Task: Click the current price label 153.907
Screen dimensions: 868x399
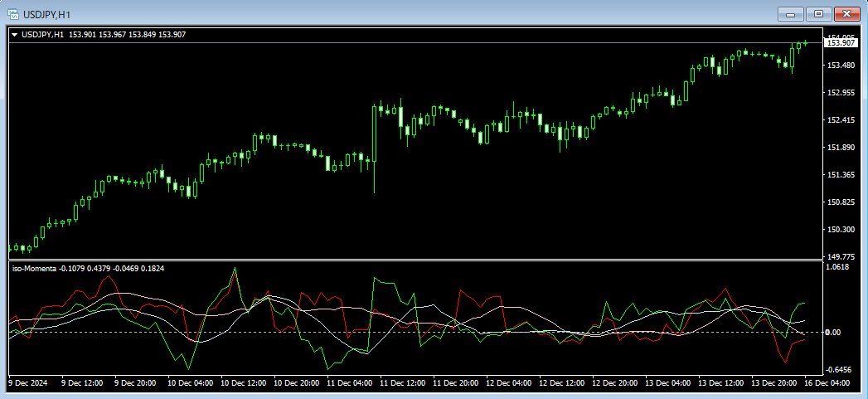Action: [x=841, y=42]
